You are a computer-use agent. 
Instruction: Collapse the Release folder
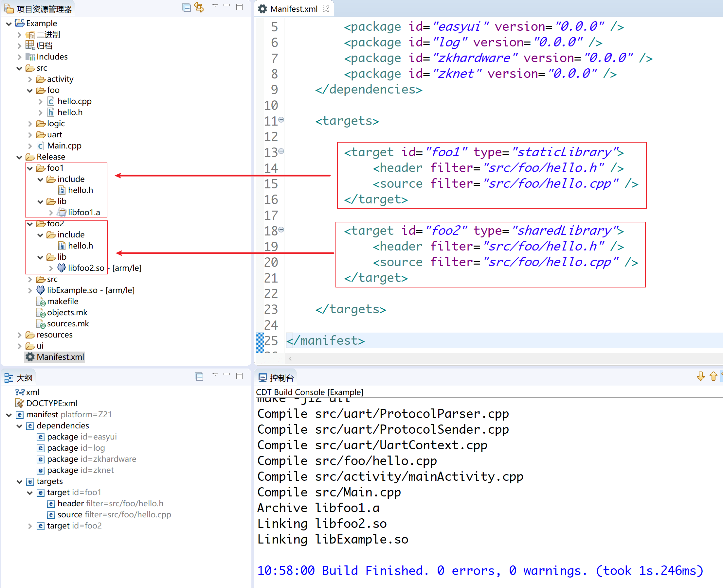pyautogui.click(x=19, y=157)
